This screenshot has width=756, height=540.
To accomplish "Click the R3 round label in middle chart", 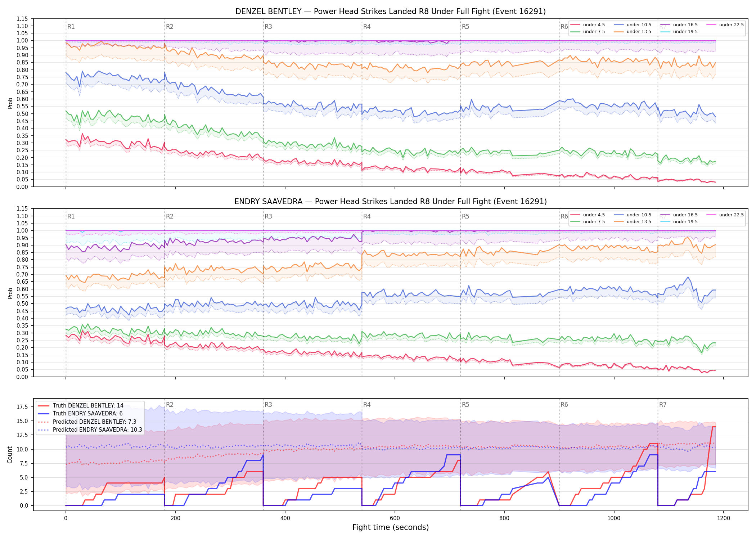I will pos(268,216).
